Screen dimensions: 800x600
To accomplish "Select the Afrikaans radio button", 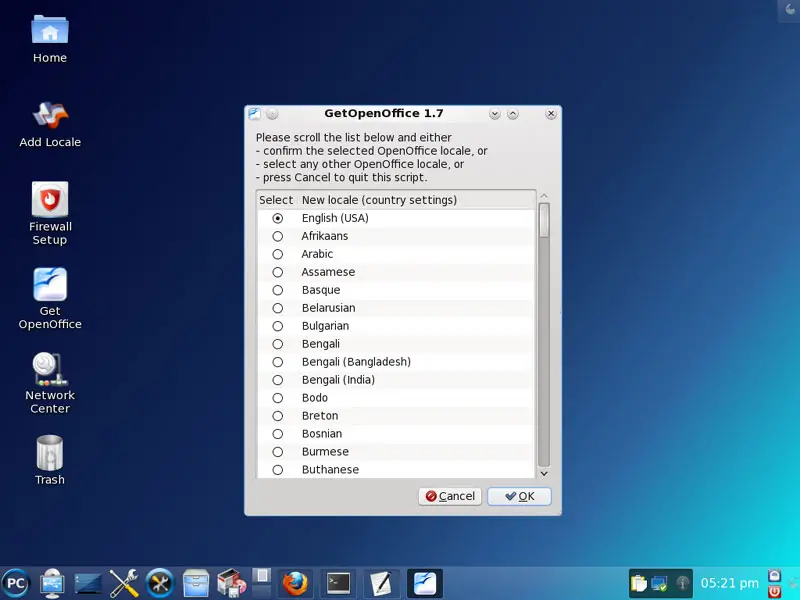I will 278,236.
